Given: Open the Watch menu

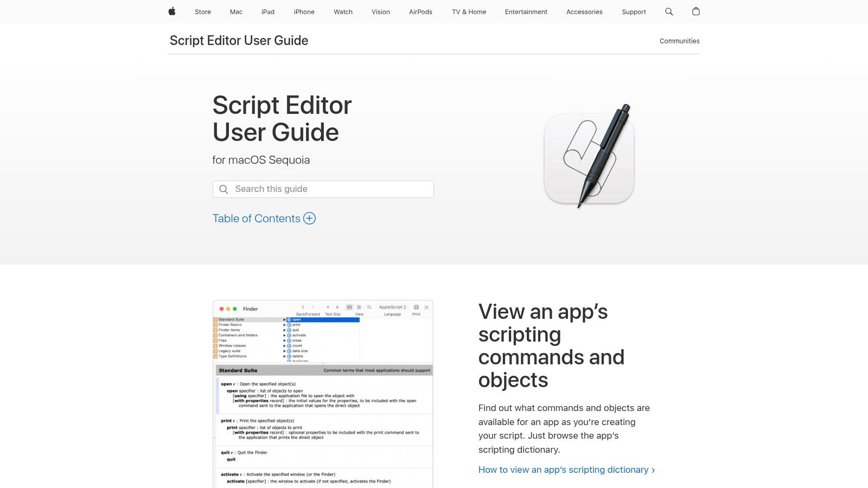Looking at the screenshot, I should tap(343, 12).
